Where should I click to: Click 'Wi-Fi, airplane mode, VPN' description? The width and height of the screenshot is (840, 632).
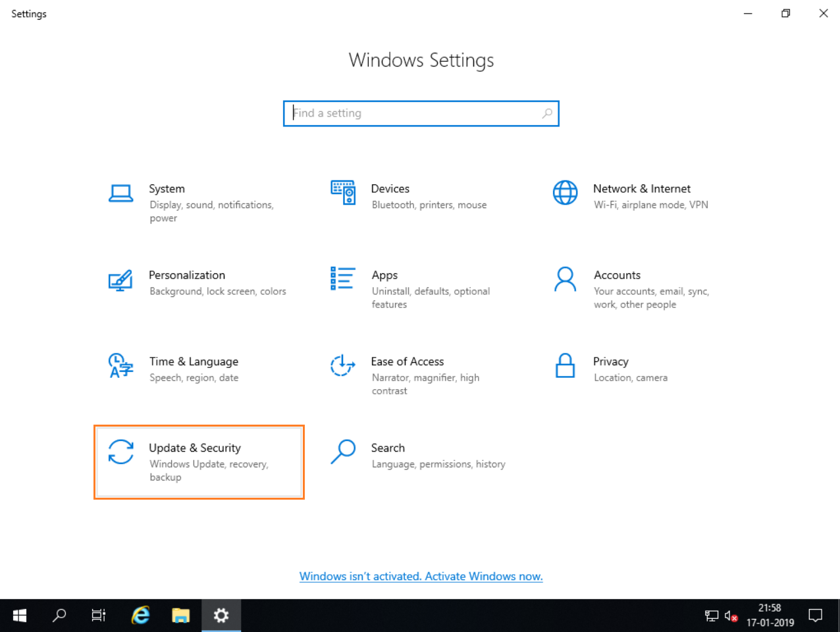(651, 205)
